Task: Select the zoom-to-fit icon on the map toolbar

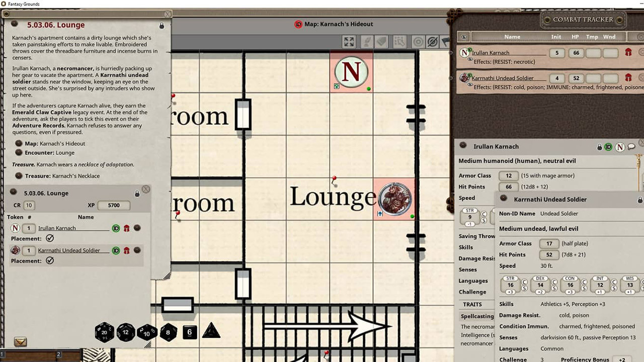Action: (x=349, y=42)
